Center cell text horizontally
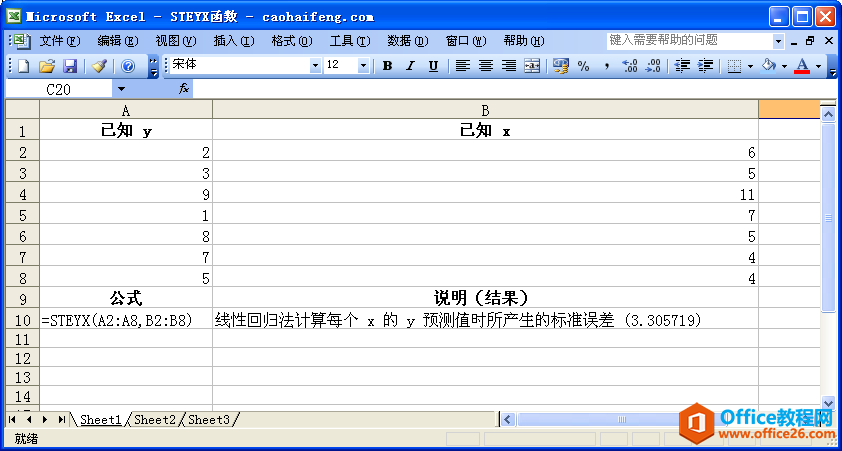842x451 pixels. pos(486,66)
